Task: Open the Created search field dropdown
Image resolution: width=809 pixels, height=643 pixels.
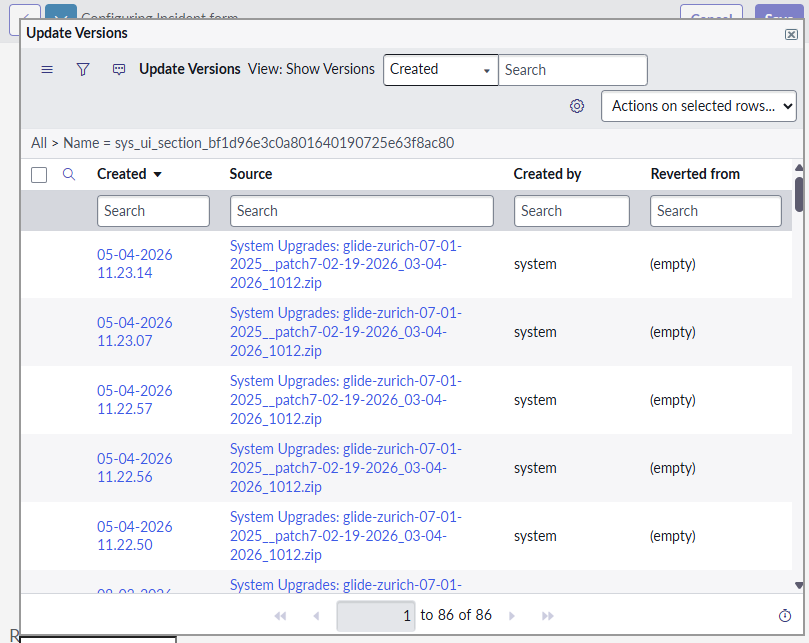Action: pos(440,70)
